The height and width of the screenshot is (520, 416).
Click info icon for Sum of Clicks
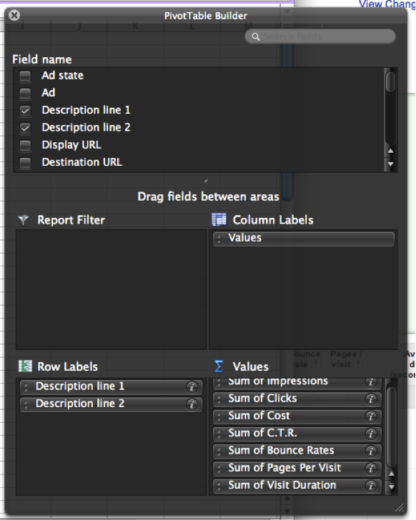coord(371,399)
